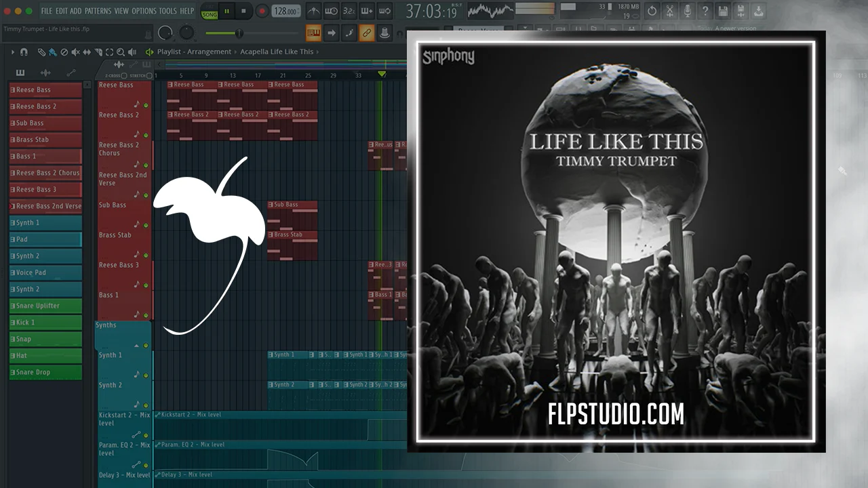This screenshot has width=868, height=488.
Task: Pause playback with the transport pause button
Action: 227,11
